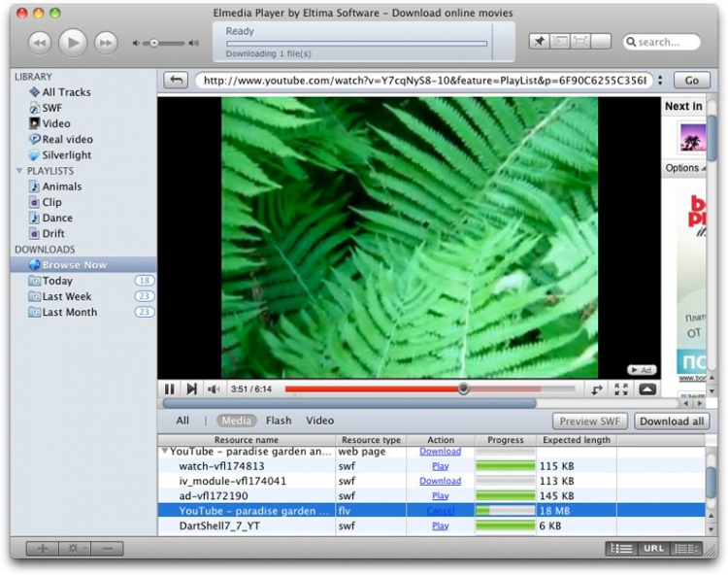Switch to the Video filter tab

coord(319,421)
